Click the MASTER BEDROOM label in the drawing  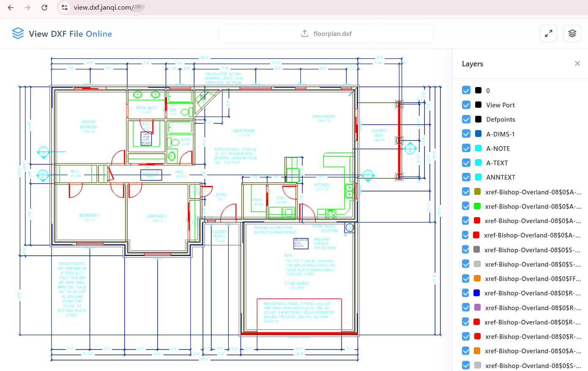pyautogui.click(x=89, y=124)
